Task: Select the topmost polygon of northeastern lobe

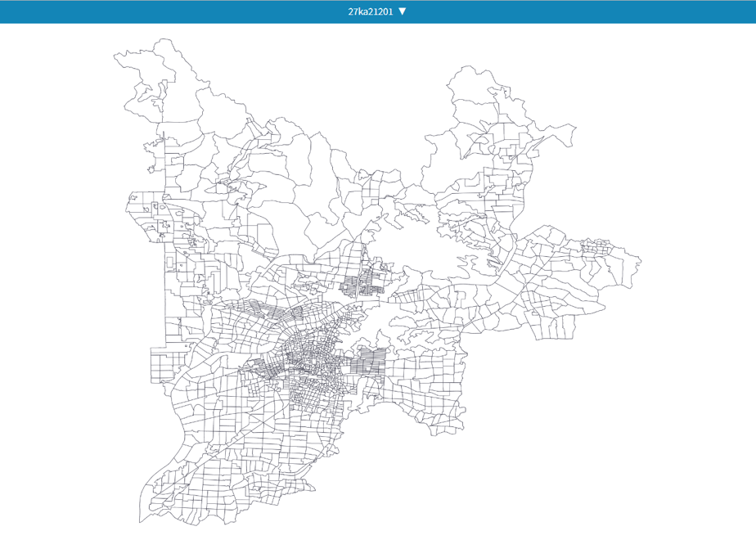Action: pyautogui.click(x=470, y=84)
